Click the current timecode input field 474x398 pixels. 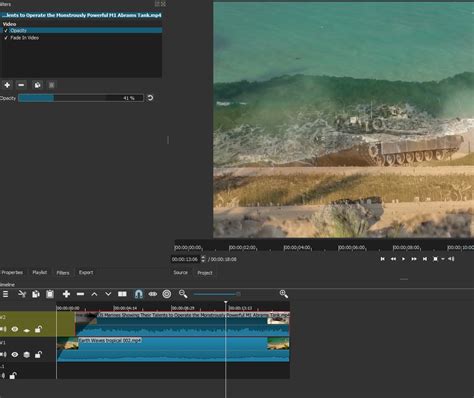tap(185, 259)
